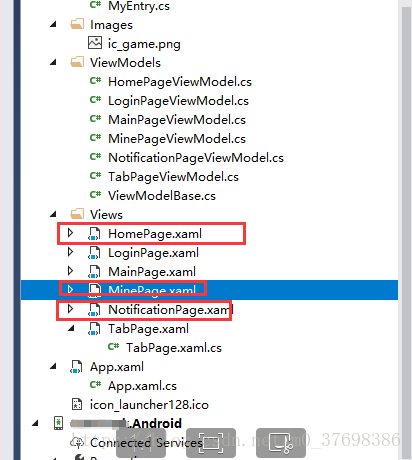Collapse the TabPage.xaml node
The width and height of the screenshot is (412, 460).
[71, 329]
